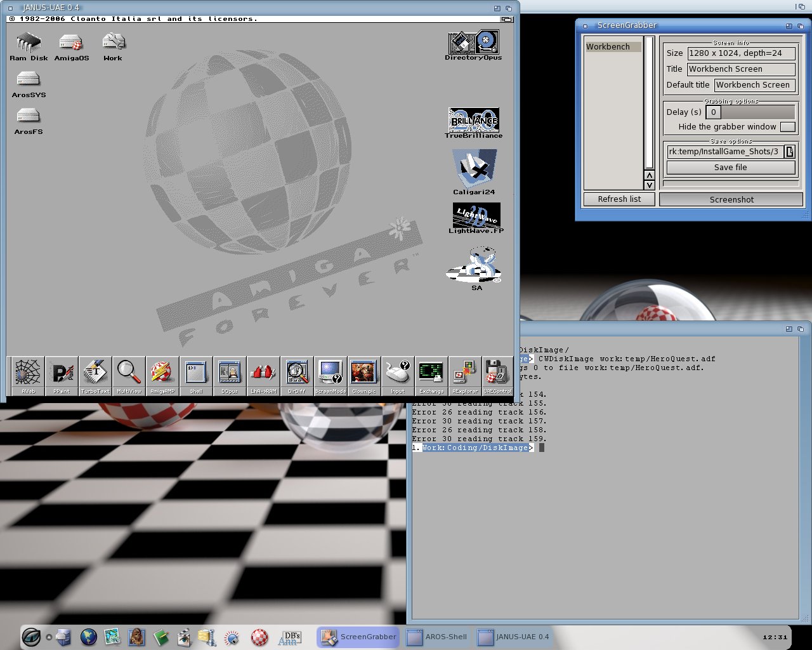Open the DirectoryOpus desktop icon
The height and width of the screenshot is (650, 812).
click(x=473, y=43)
